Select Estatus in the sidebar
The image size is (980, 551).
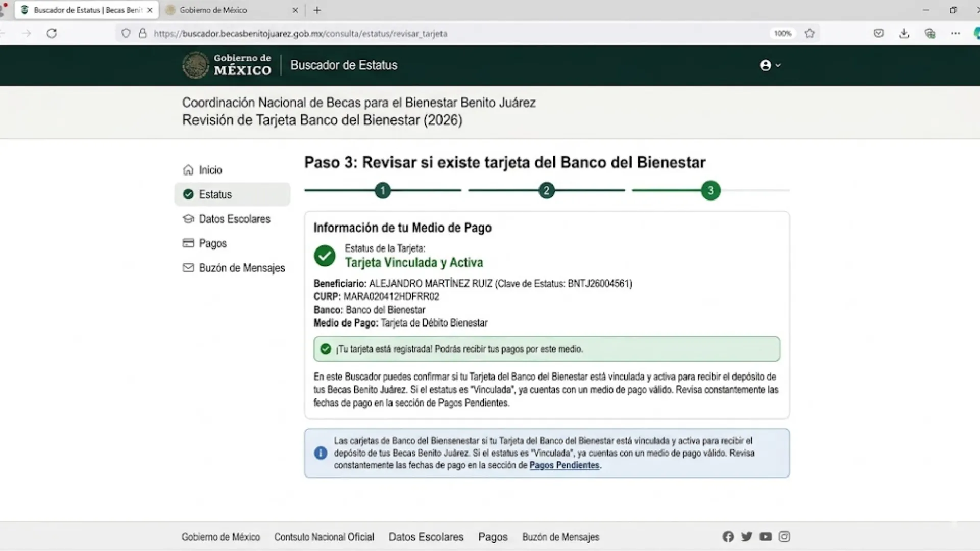coord(232,194)
